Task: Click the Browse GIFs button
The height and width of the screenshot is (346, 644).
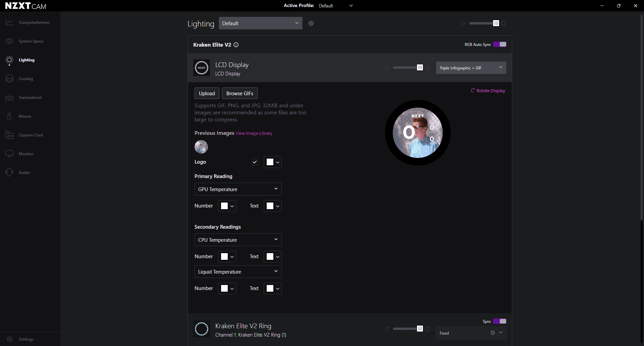Action: (x=240, y=93)
